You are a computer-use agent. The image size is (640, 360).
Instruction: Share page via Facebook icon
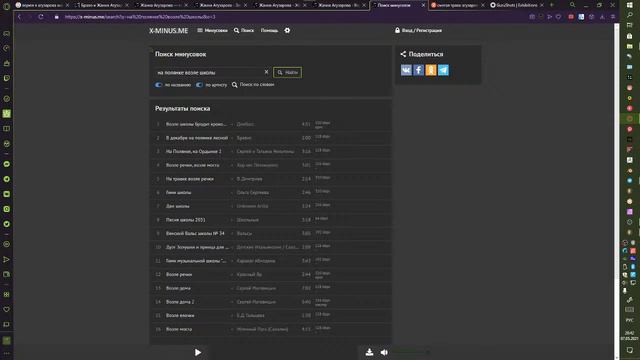(418, 70)
